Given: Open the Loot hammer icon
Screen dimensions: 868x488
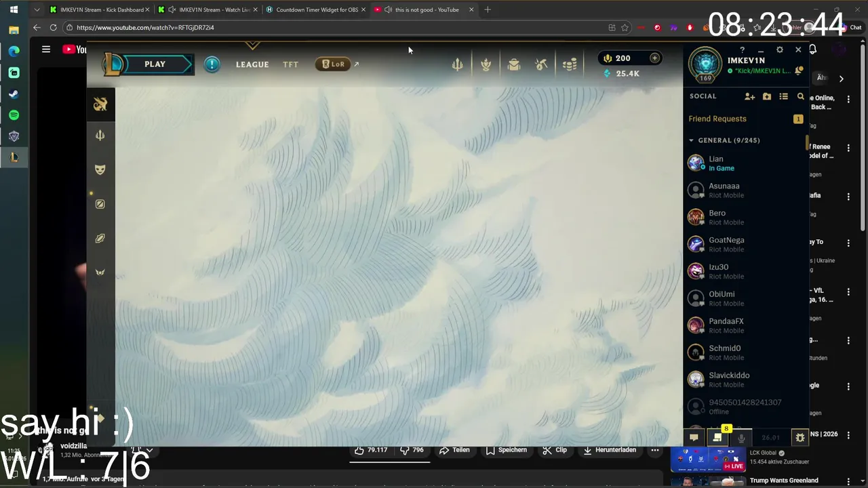Looking at the screenshot, I should 541,64.
